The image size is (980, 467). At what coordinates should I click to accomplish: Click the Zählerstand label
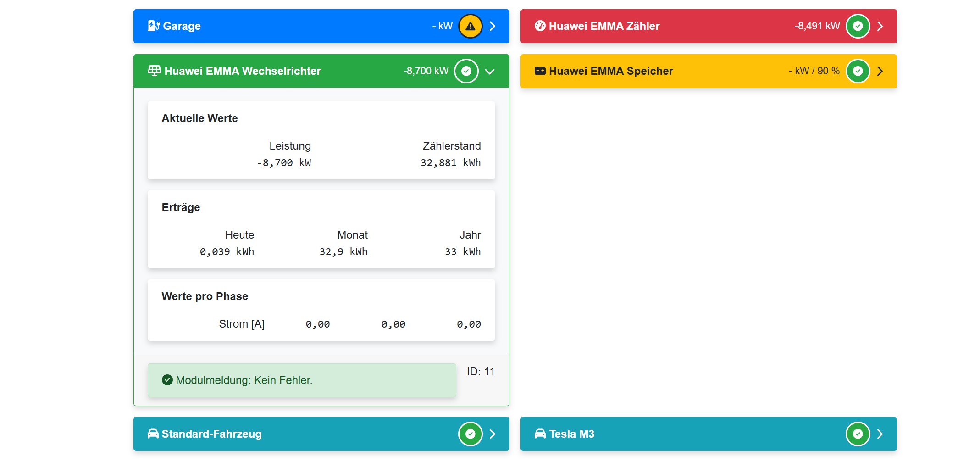tap(452, 146)
